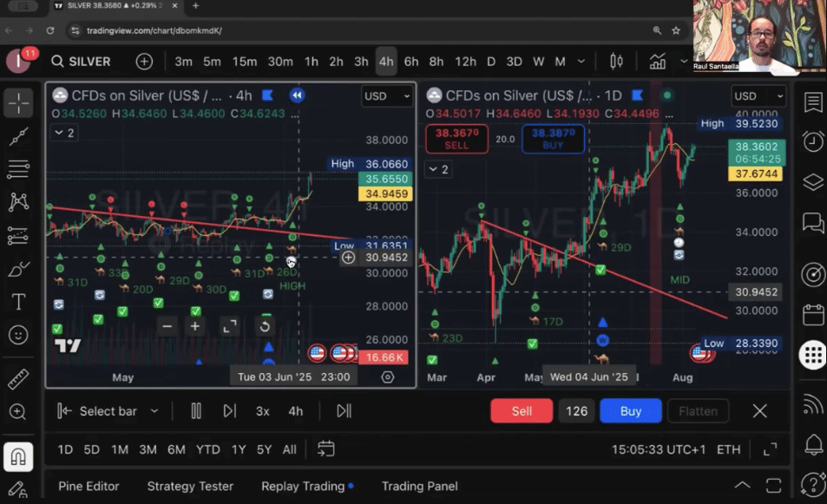Switch to the Pine Editor tab
This screenshot has width=827, height=504.
coord(89,486)
